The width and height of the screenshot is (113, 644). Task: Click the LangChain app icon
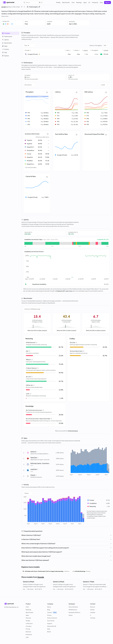point(28,470)
